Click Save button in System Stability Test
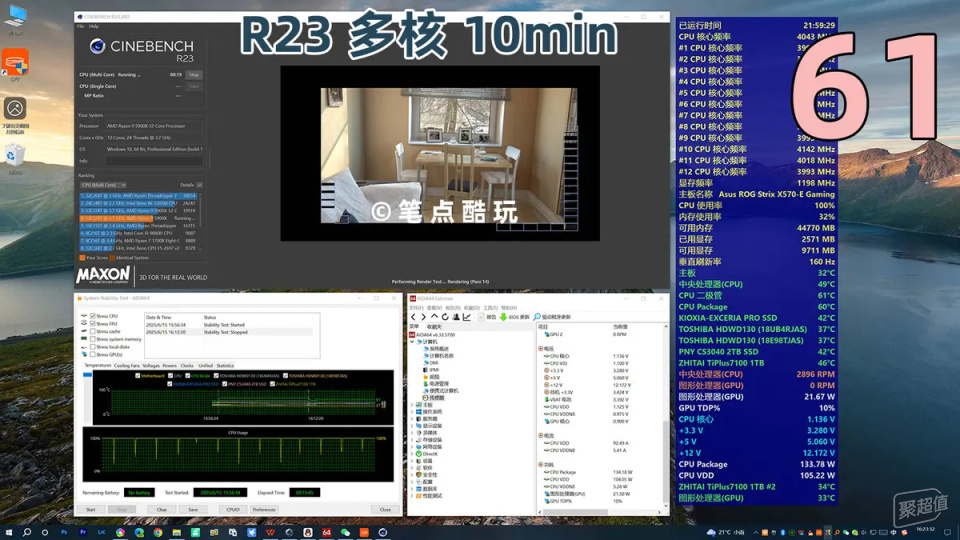The image size is (960, 540). (193, 509)
